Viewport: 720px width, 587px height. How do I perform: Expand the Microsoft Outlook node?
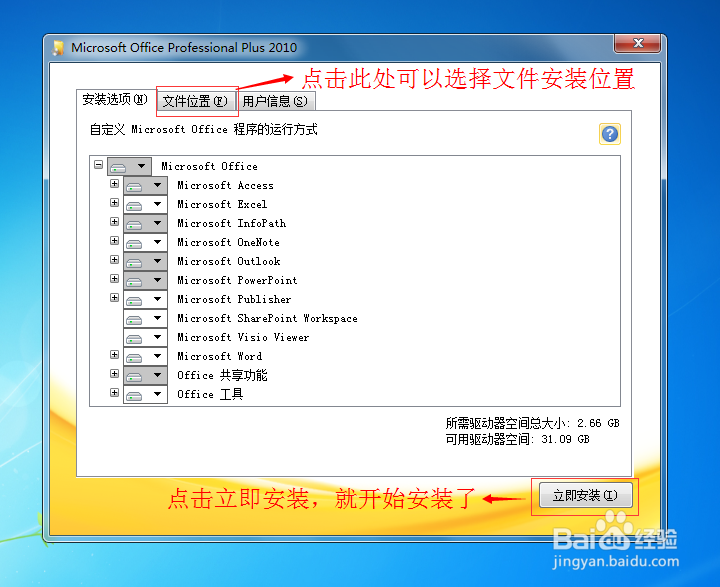coord(114,260)
